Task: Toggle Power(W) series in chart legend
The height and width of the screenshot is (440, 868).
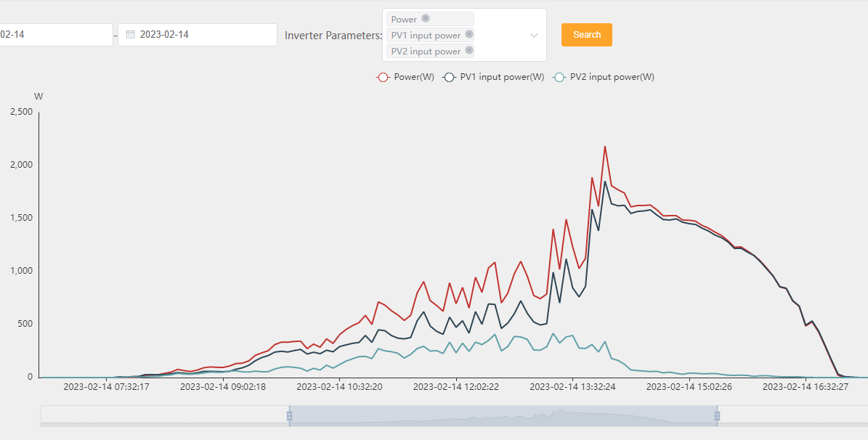Action: tap(405, 77)
